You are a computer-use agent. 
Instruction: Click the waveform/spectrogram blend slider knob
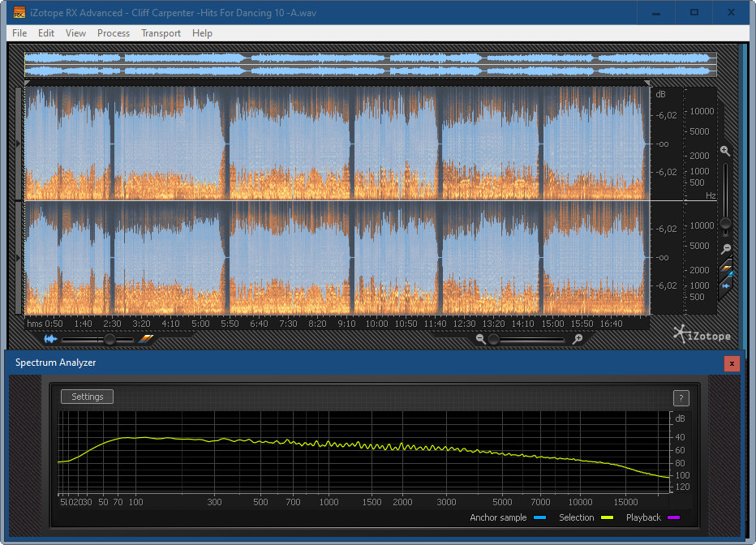tap(110, 339)
